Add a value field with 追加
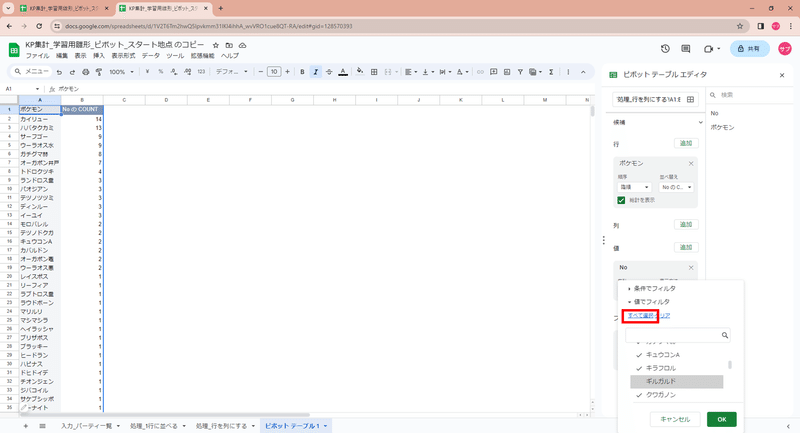 (686, 247)
